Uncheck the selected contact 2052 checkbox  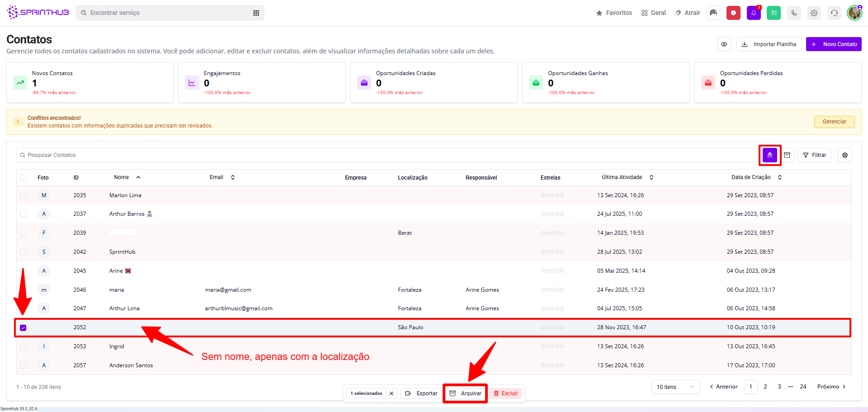point(23,327)
